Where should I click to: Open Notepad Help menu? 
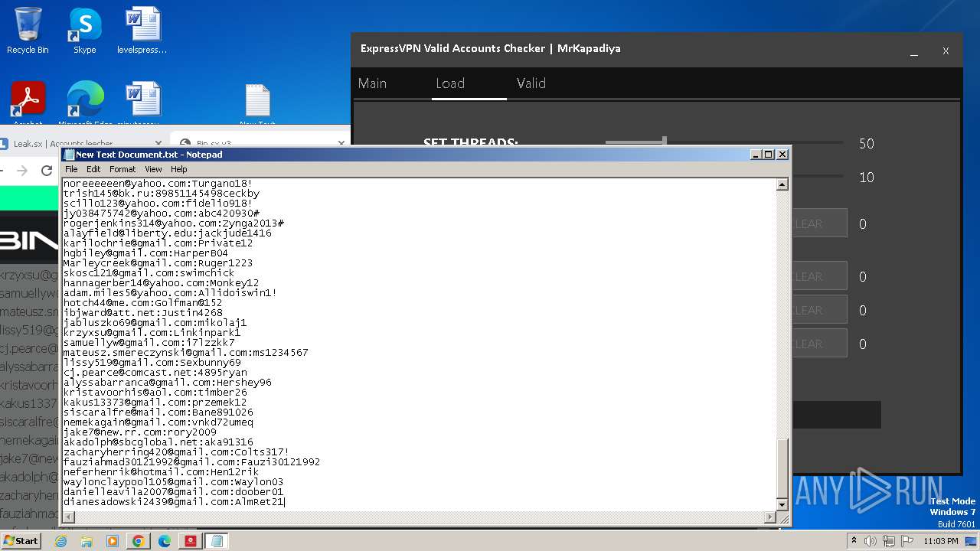point(178,169)
